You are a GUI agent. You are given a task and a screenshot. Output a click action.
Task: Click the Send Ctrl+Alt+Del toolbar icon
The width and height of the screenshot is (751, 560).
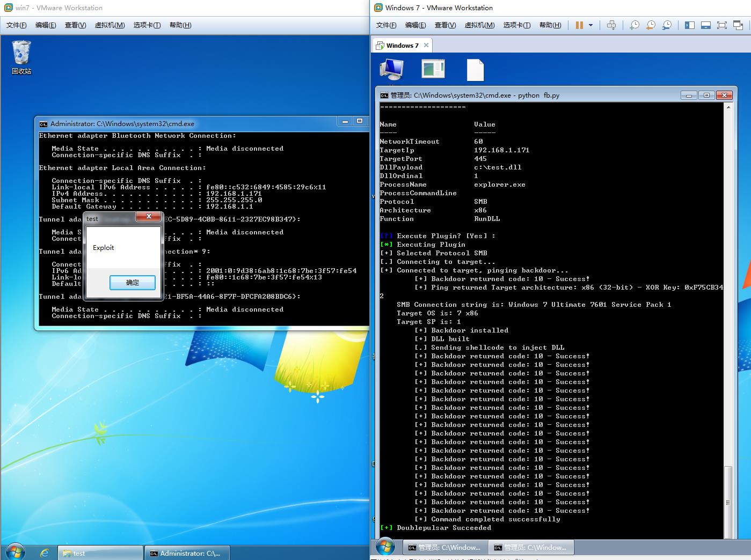(611, 25)
